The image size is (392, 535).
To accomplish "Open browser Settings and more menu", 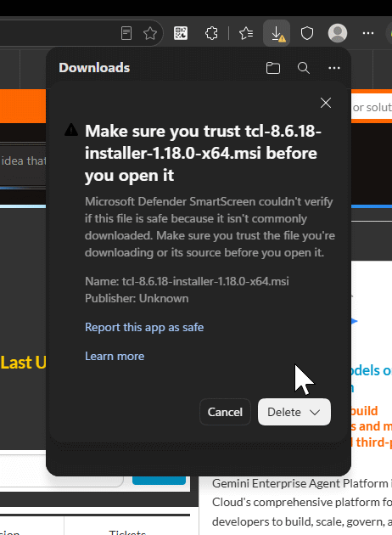I will pos(368,33).
